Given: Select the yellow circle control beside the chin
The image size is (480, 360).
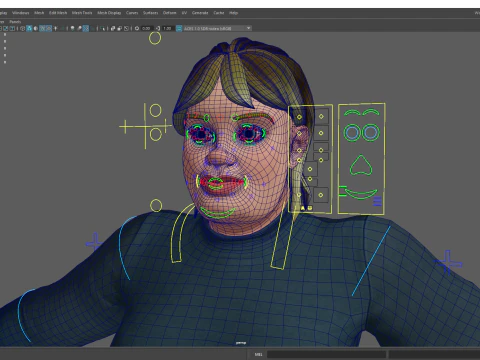Looking at the screenshot, I should [x=156, y=206].
